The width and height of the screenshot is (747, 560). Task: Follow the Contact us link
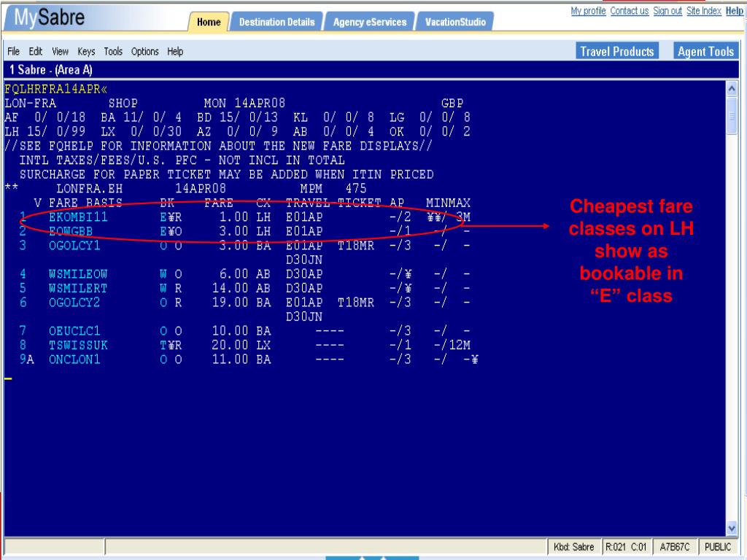630,11
